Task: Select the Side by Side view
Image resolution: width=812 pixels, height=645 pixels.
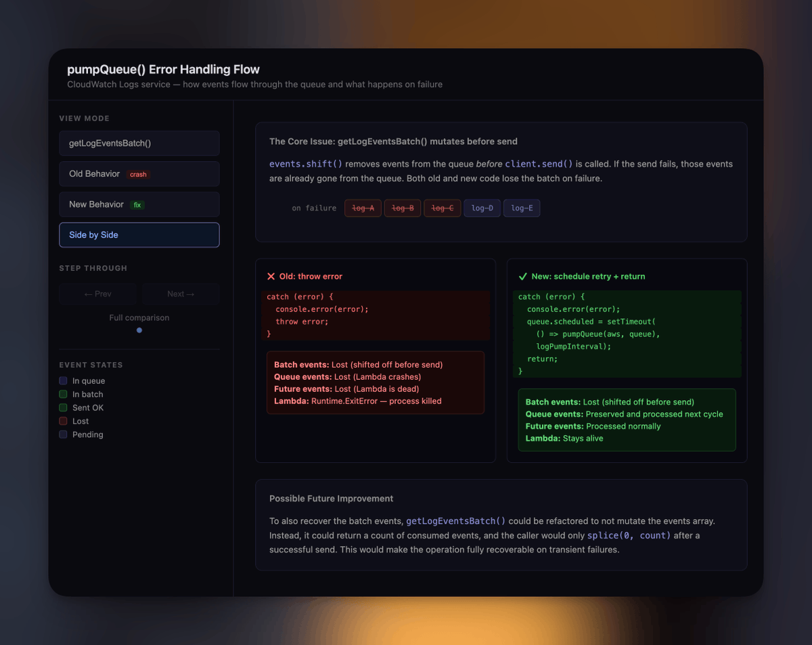Action: 139,235
